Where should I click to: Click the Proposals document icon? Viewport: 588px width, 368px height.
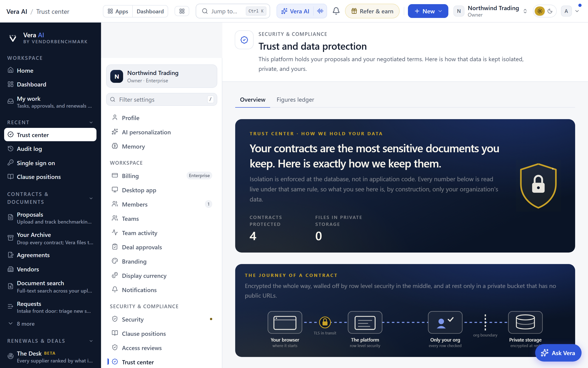coord(10,217)
